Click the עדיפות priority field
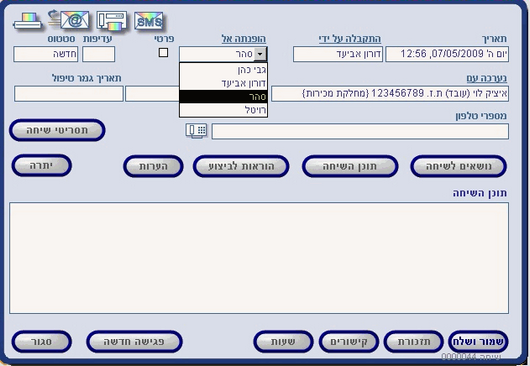530x366 pixels. pos(98,54)
